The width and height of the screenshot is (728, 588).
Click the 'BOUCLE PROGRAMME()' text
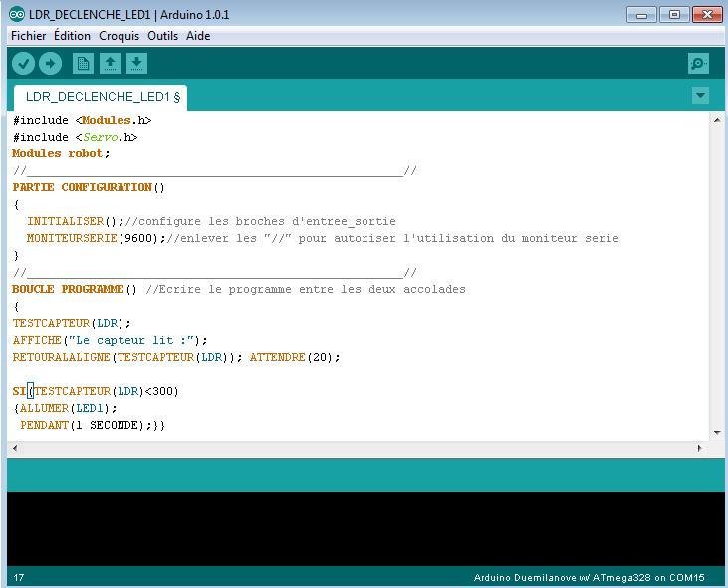tap(75, 289)
